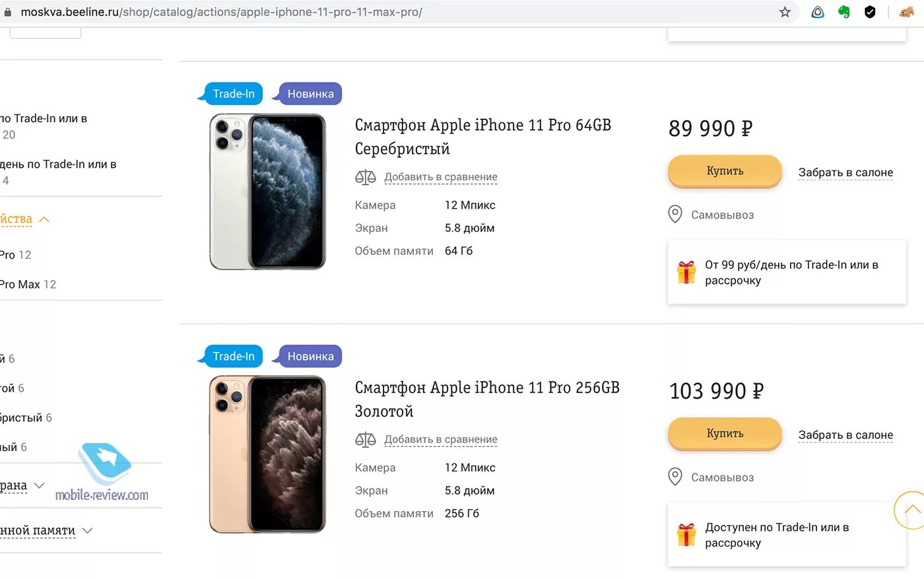Screen dimensions: 924x579
Task: Open the iPhone 11 Pro 256GB Золотой title link
Action: [x=487, y=399]
